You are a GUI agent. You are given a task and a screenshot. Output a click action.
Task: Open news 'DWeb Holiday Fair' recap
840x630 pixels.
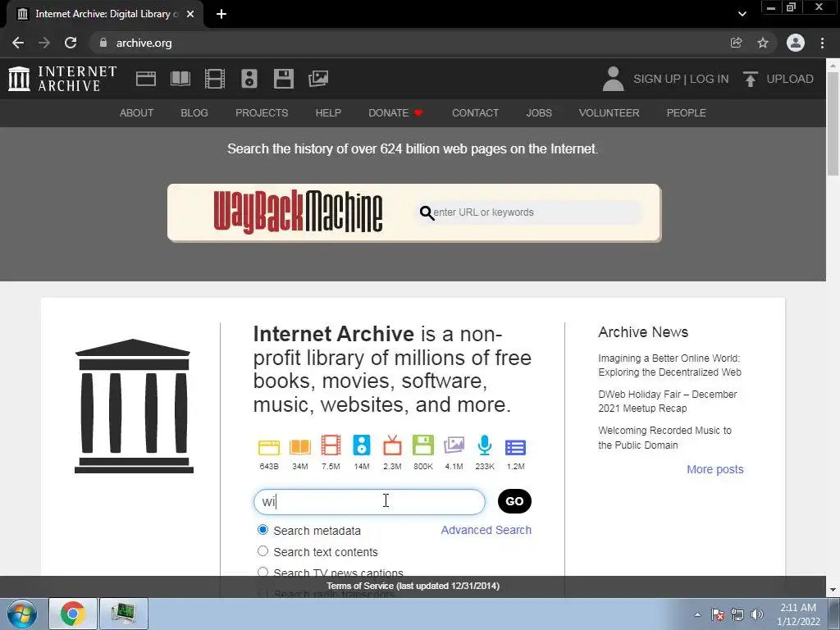click(668, 401)
